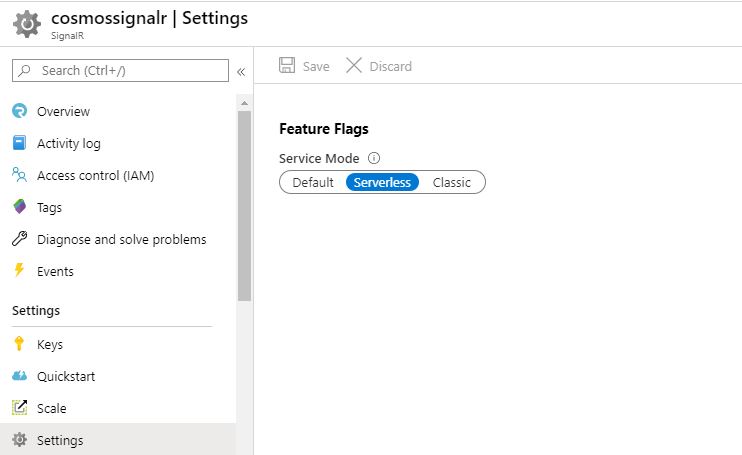This screenshot has height=455, width=742.
Task: Click the Overview icon in sidebar
Action: pos(19,111)
